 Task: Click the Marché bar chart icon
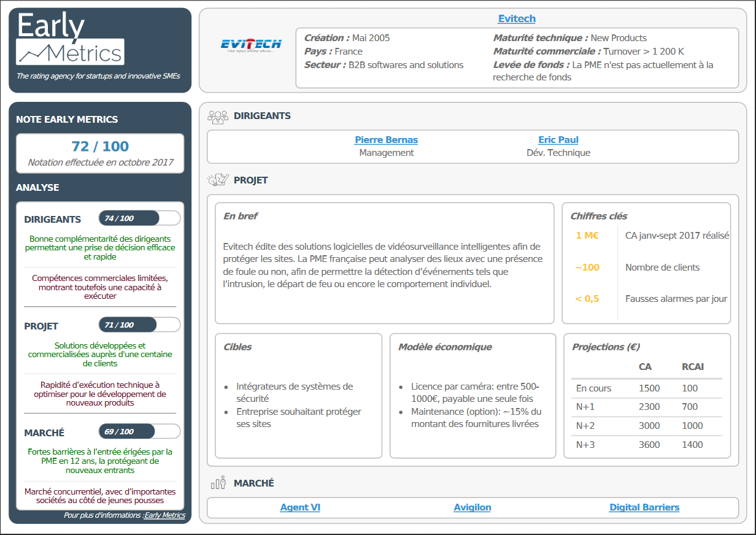coord(218,483)
